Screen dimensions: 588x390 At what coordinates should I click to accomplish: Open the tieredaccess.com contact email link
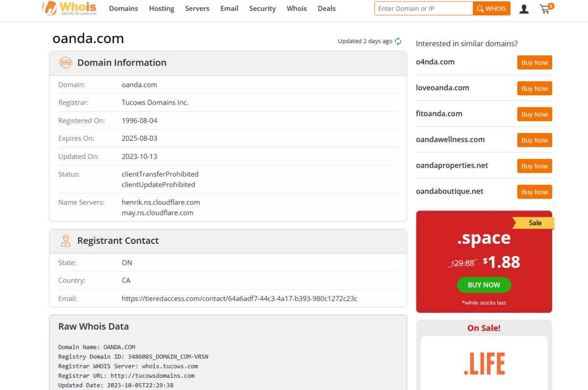240,298
